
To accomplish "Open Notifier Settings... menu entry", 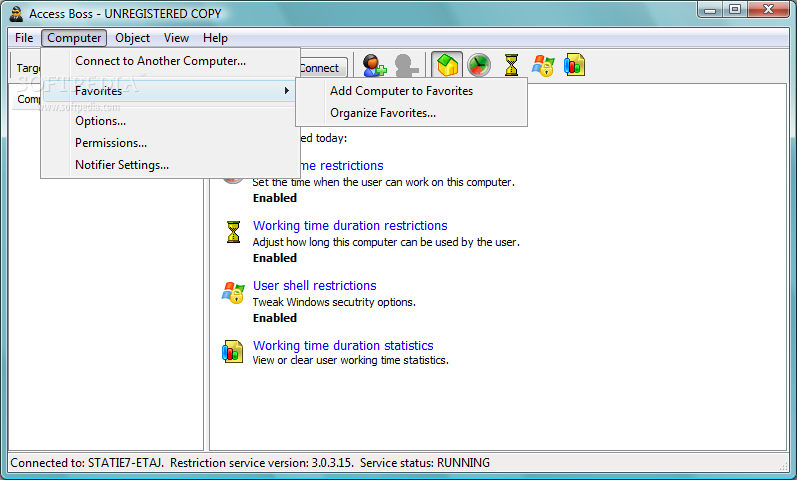I will click(x=171, y=165).
